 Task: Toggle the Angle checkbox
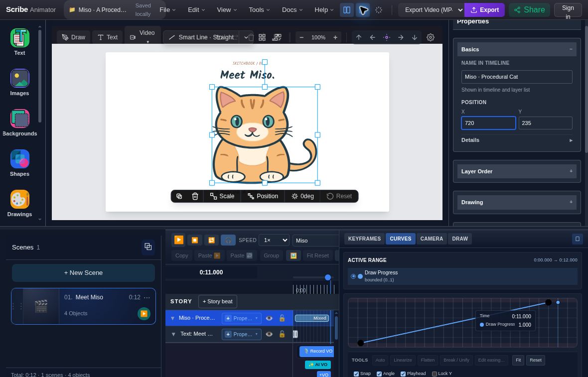pos(379,374)
